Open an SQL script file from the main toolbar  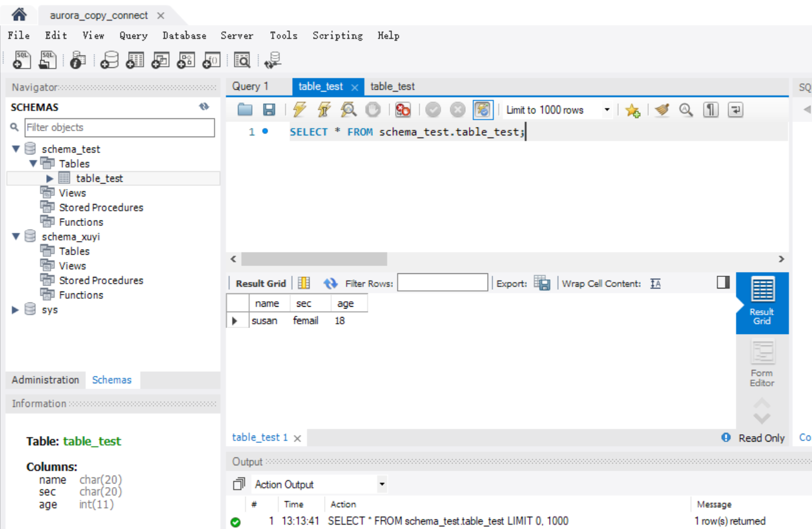click(x=47, y=60)
